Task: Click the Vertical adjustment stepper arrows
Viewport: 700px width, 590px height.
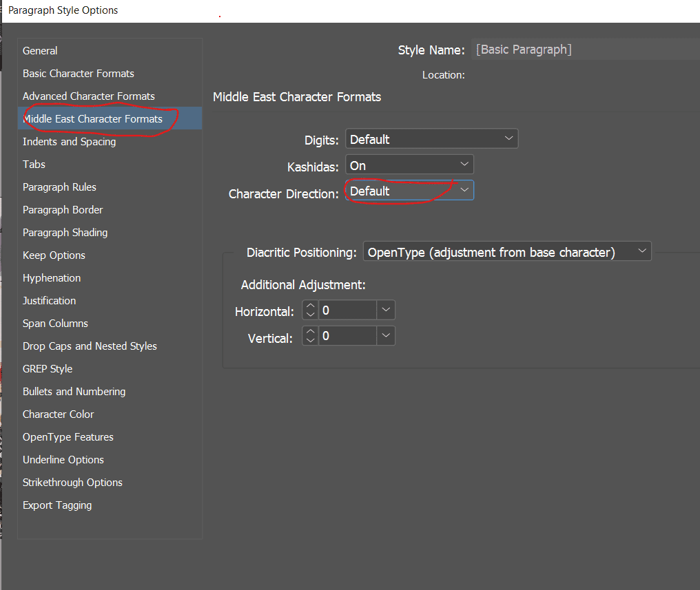Action: tap(310, 336)
